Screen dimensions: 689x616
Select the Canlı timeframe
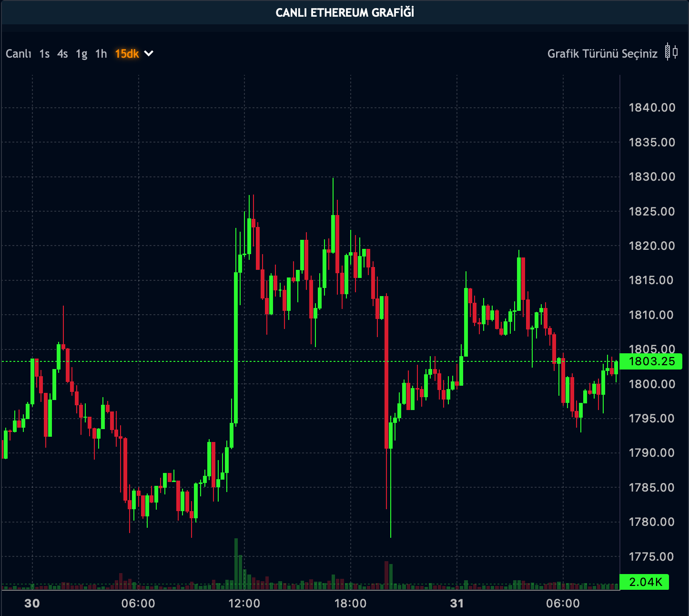[19, 54]
